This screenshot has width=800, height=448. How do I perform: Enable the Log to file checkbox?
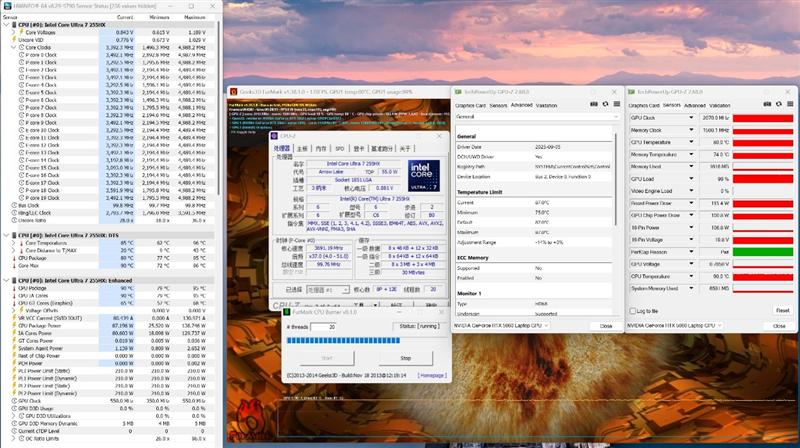pos(633,311)
